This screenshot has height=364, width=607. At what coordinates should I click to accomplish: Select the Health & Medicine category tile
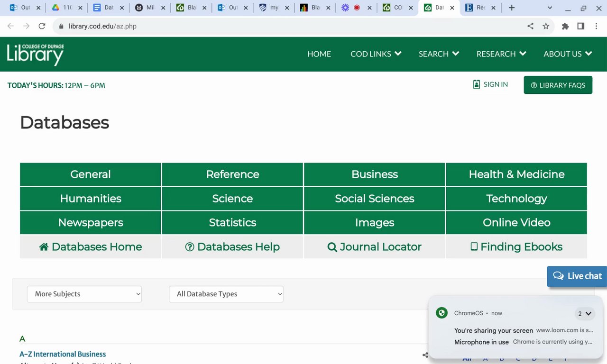(516, 174)
